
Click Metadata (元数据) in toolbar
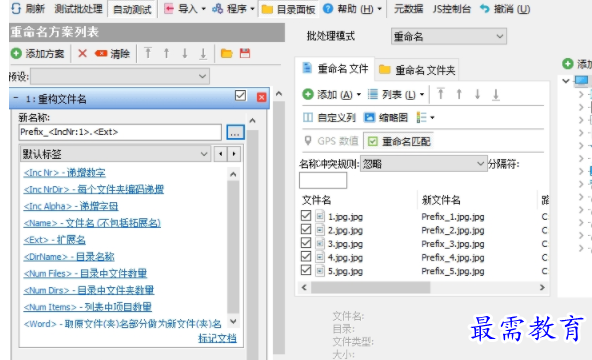click(x=409, y=9)
